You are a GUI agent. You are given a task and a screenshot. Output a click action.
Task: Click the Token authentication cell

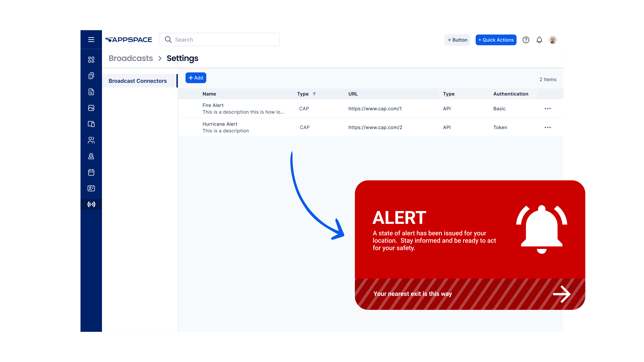click(500, 127)
